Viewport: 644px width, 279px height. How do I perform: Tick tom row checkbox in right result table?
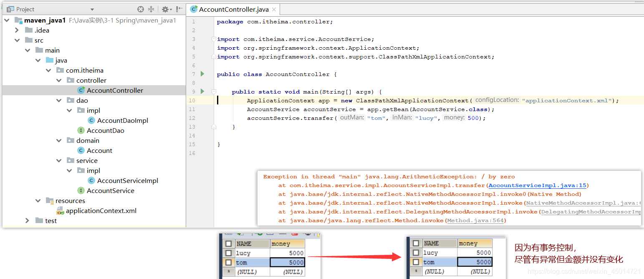415,262
